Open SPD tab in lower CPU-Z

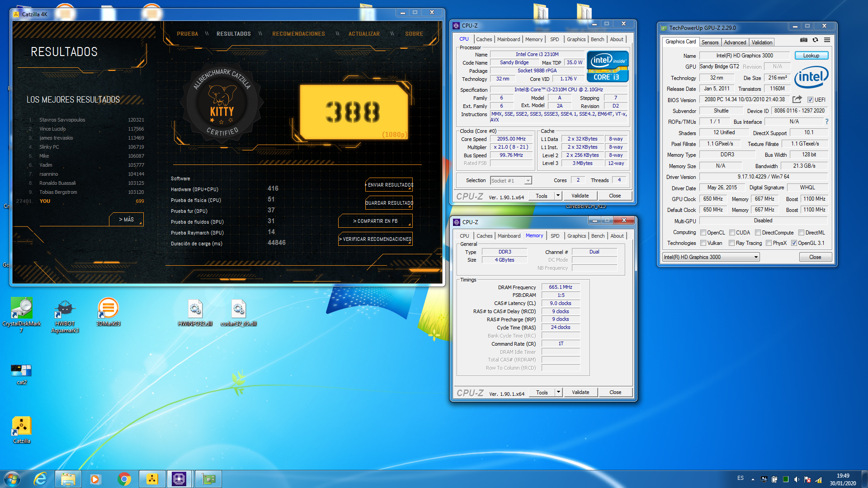click(555, 236)
